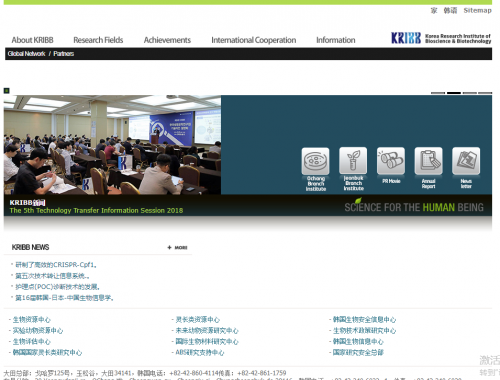
Task: Select the third banner slide indicator
Action: click(x=469, y=93)
